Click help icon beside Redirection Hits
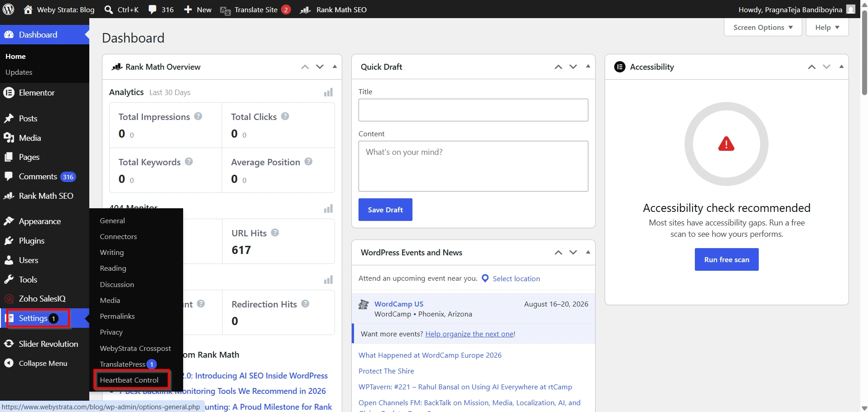This screenshot has width=868, height=412. (x=305, y=304)
